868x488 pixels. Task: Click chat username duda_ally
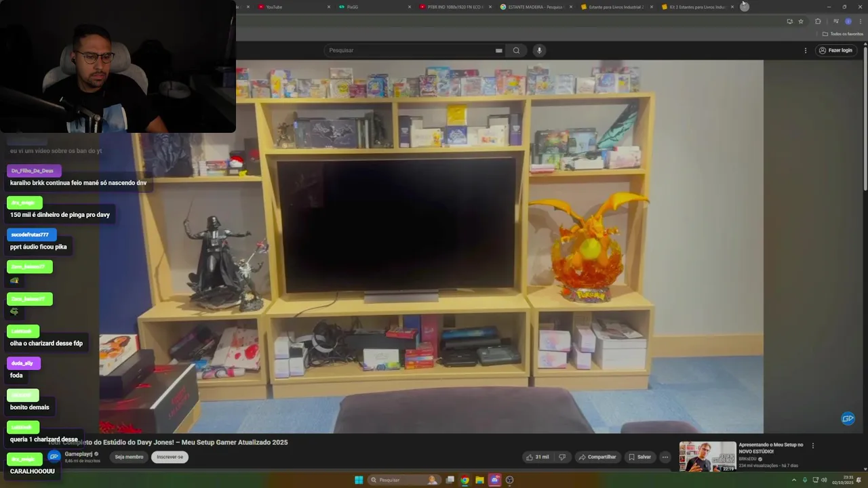(22, 363)
